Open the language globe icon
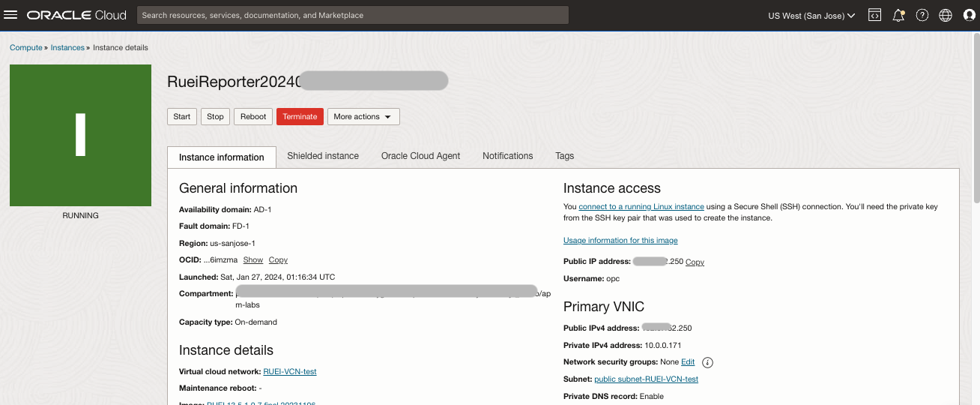 (946, 15)
